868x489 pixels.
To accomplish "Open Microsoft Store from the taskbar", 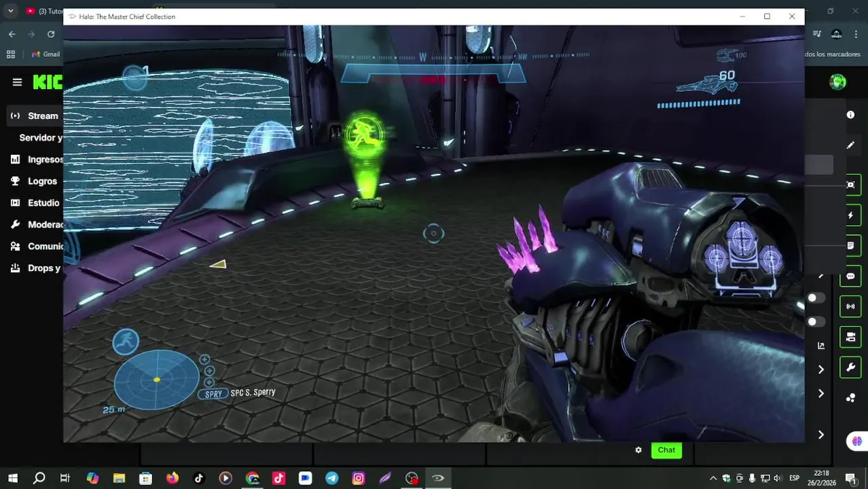I will click(145, 478).
